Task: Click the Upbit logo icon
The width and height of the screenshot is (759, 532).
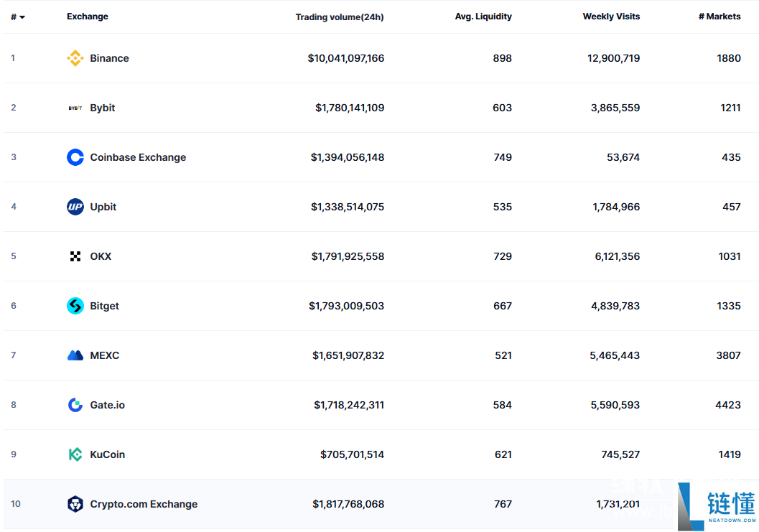Action: [75, 207]
